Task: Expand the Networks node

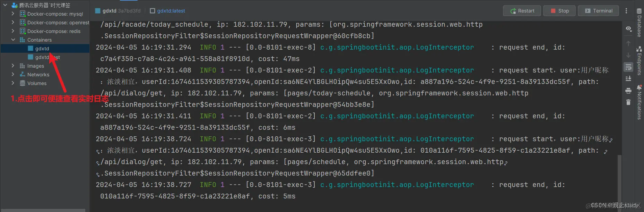Action: (13, 74)
